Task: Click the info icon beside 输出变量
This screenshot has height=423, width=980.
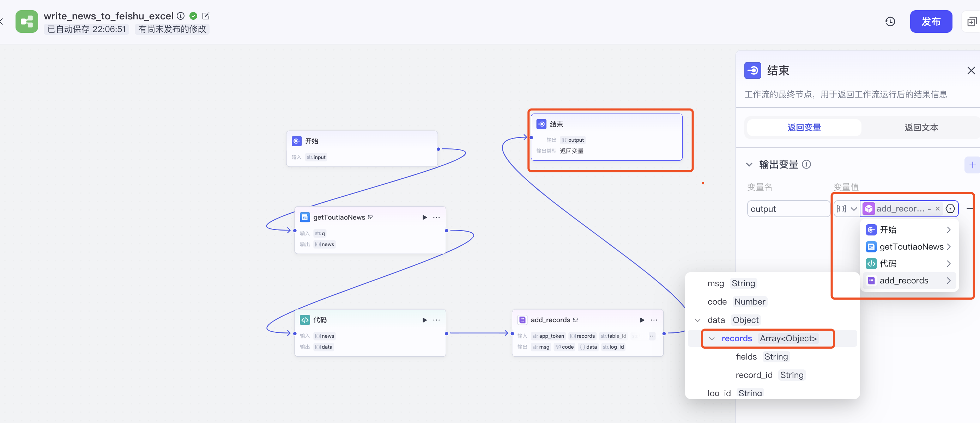Action: tap(806, 164)
